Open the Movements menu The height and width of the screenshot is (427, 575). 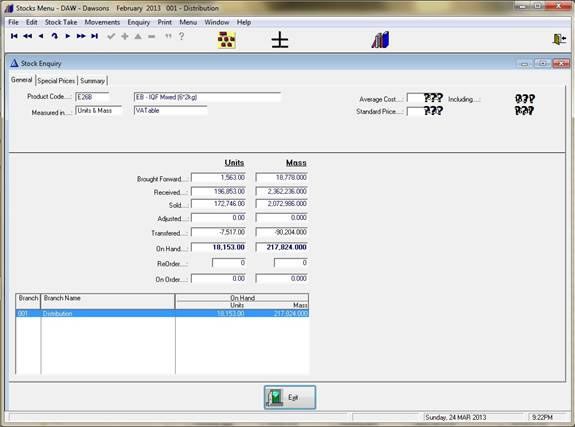point(102,22)
